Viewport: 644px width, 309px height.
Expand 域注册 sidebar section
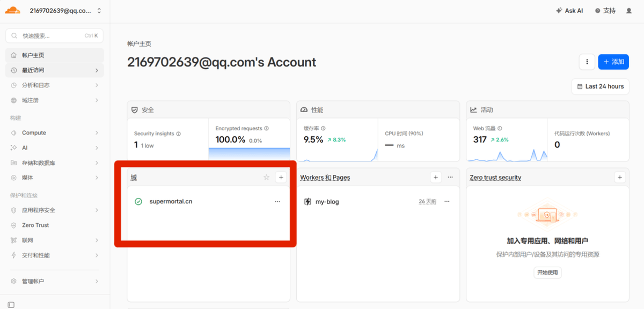(55, 100)
